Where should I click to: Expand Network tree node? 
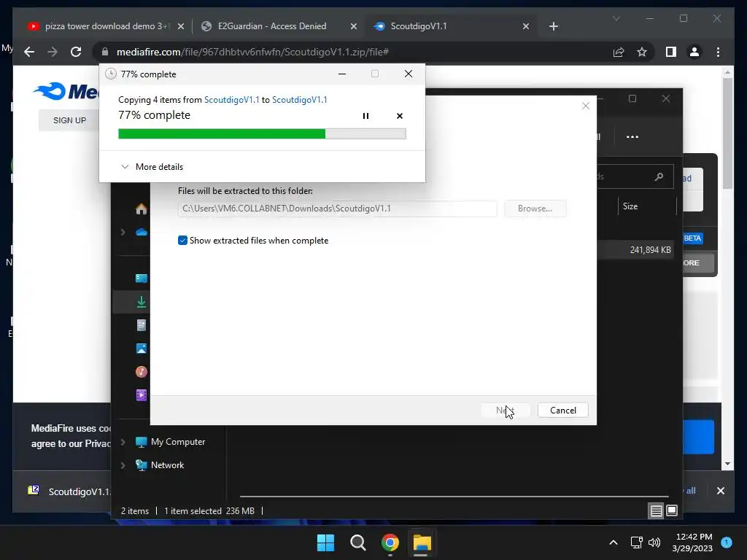coord(123,465)
